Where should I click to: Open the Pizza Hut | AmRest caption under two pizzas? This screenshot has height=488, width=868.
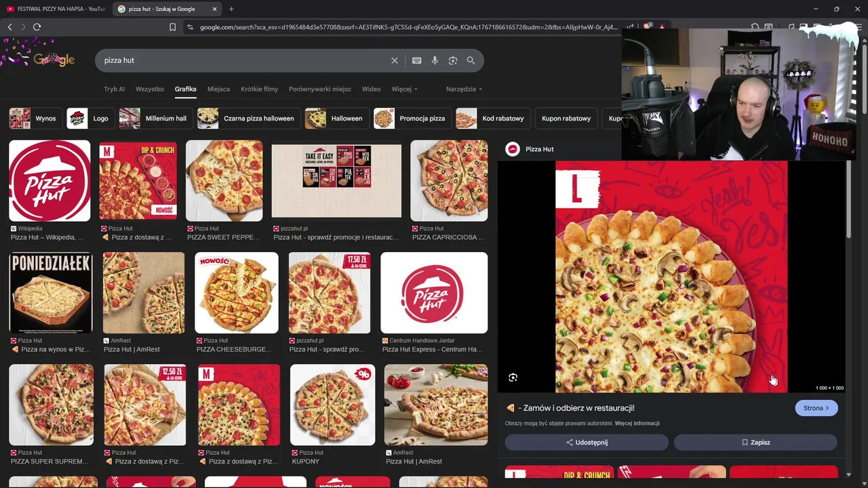(132, 350)
